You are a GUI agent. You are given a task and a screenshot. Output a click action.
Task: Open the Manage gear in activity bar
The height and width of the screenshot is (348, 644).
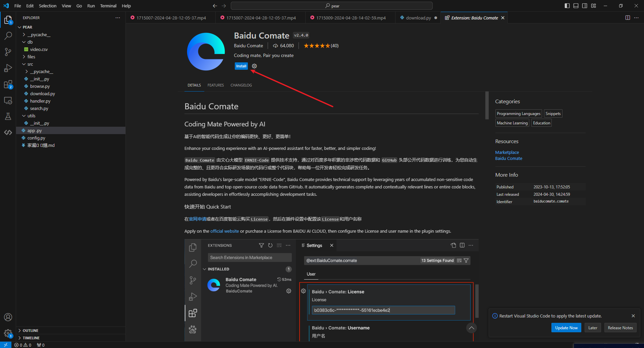coord(8,333)
